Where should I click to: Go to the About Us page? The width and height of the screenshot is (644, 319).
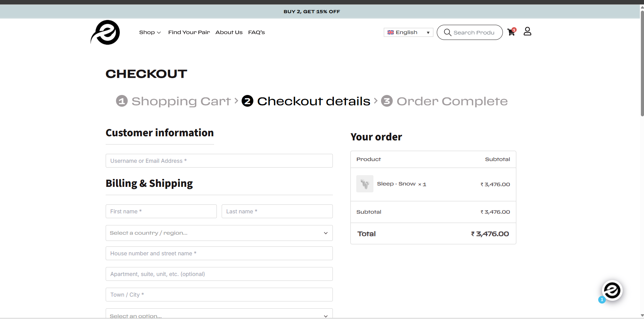pos(229,32)
